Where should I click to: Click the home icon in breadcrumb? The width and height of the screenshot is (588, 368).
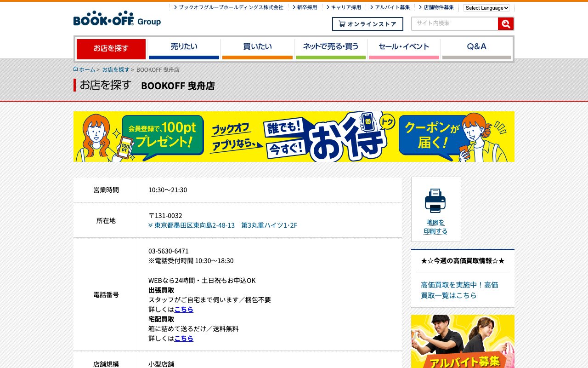click(x=75, y=69)
